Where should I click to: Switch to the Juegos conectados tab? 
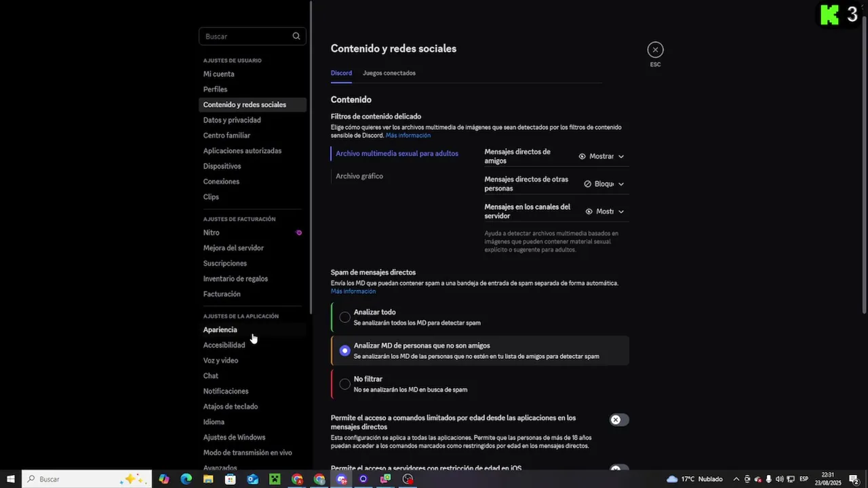(x=389, y=73)
